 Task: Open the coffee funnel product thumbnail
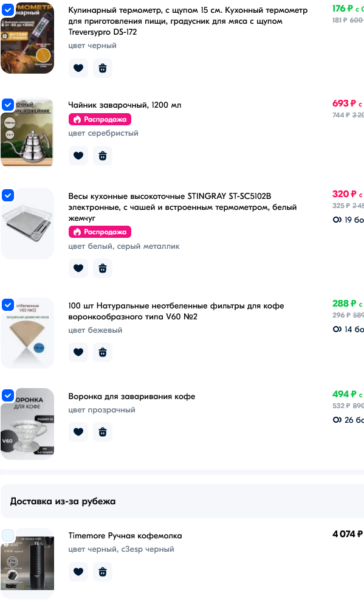27,424
